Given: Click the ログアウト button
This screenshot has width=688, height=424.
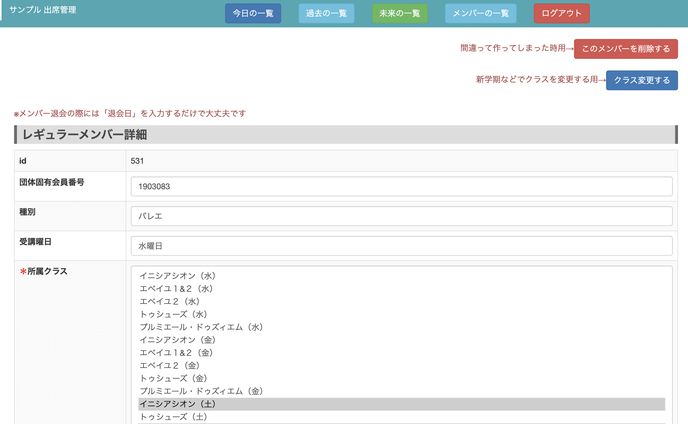Looking at the screenshot, I should pyautogui.click(x=561, y=13).
